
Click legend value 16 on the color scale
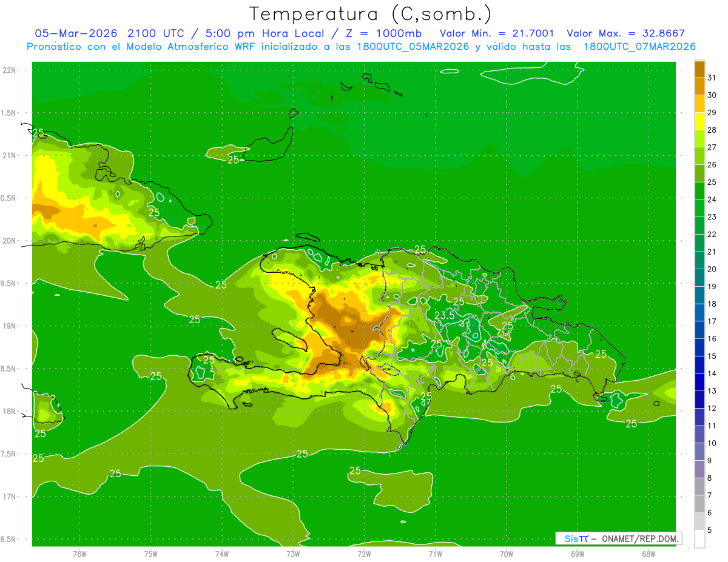712,339
